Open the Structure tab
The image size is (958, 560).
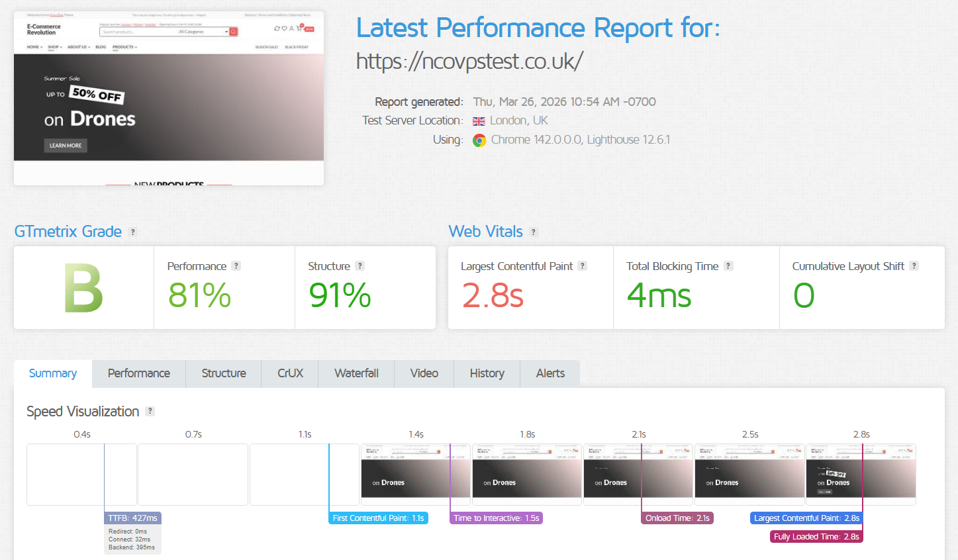pos(224,373)
